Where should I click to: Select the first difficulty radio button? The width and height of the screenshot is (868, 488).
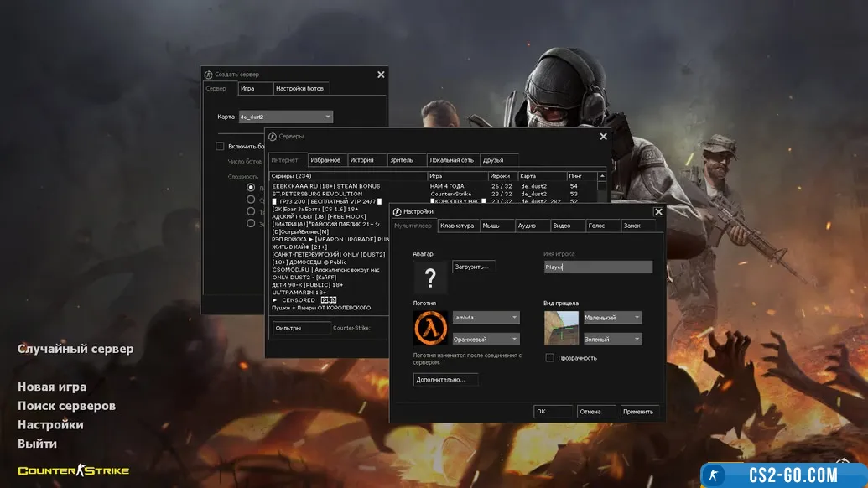(x=251, y=188)
